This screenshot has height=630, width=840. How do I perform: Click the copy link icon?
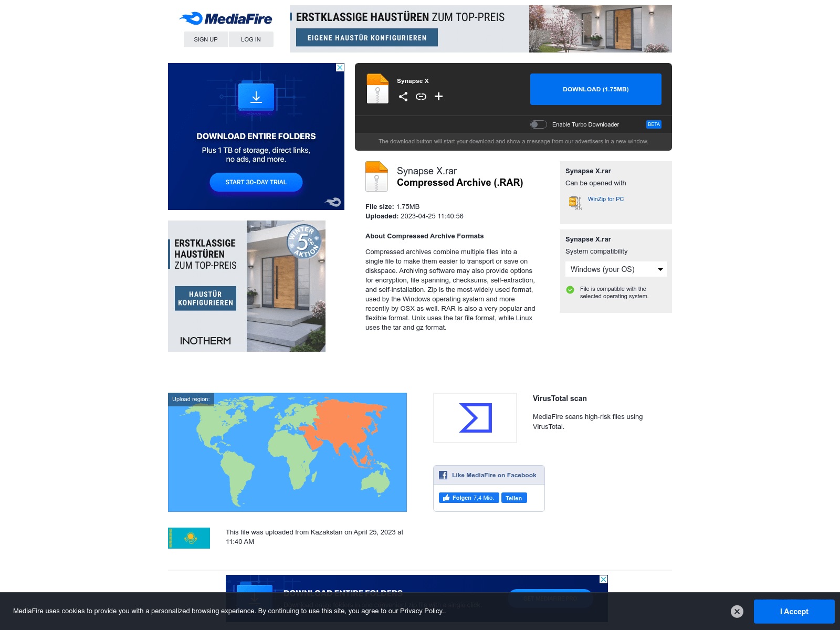pyautogui.click(x=421, y=97)
